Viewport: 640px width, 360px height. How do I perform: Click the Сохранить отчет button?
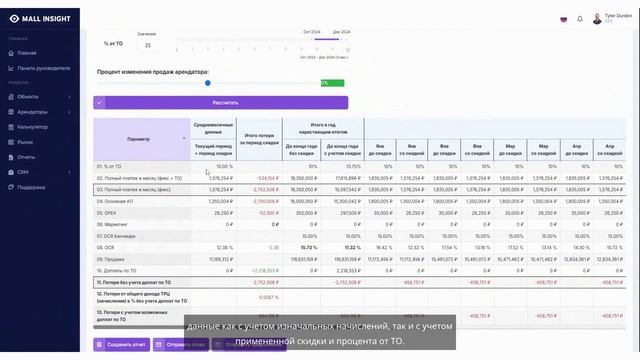[122, 344]
